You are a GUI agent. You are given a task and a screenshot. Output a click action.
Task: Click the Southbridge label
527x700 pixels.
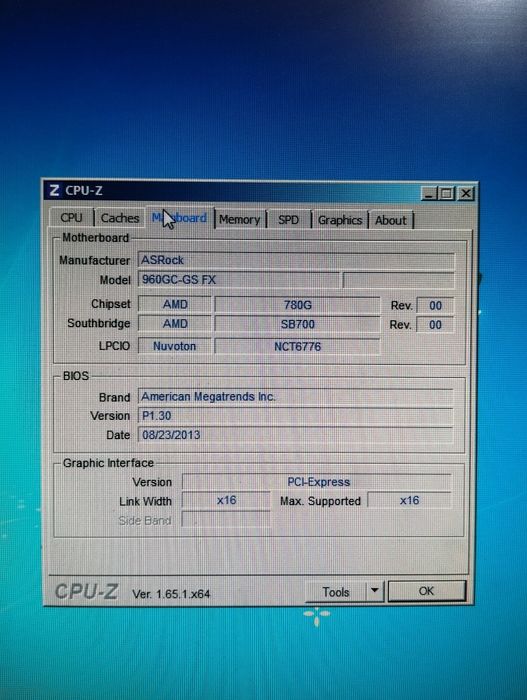tap(99, 323)
